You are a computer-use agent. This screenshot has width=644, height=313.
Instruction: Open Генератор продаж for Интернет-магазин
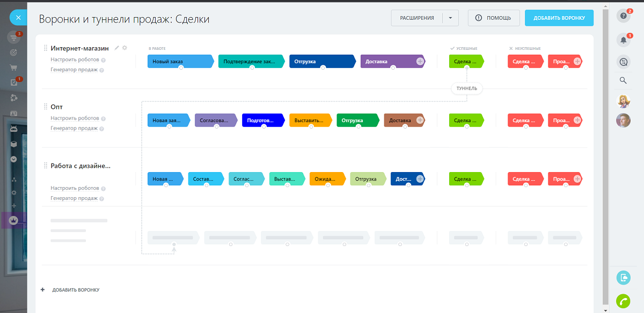(x=74, y=70)
